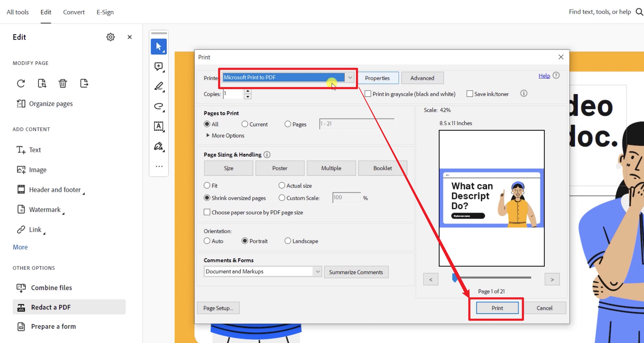This screenshot has width=644, height=343.
Task: Close the Edit panel
Action: (x=130, y=37)
